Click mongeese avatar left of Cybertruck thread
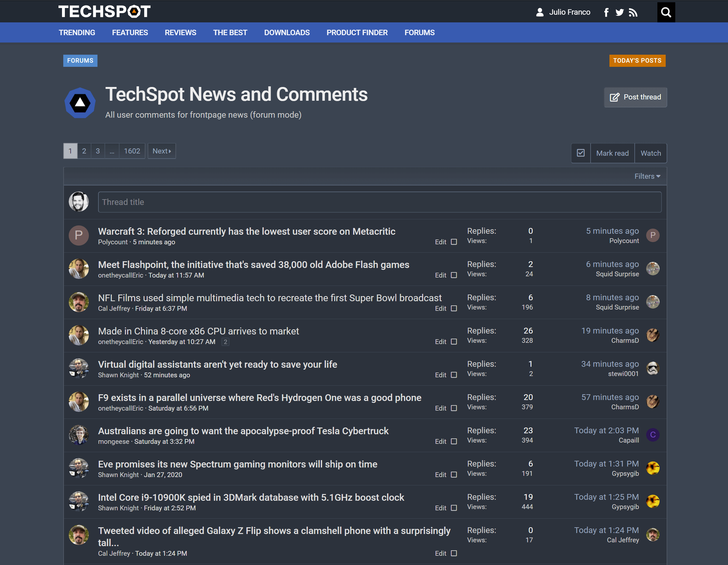728x565 pixels. [79, 435]
